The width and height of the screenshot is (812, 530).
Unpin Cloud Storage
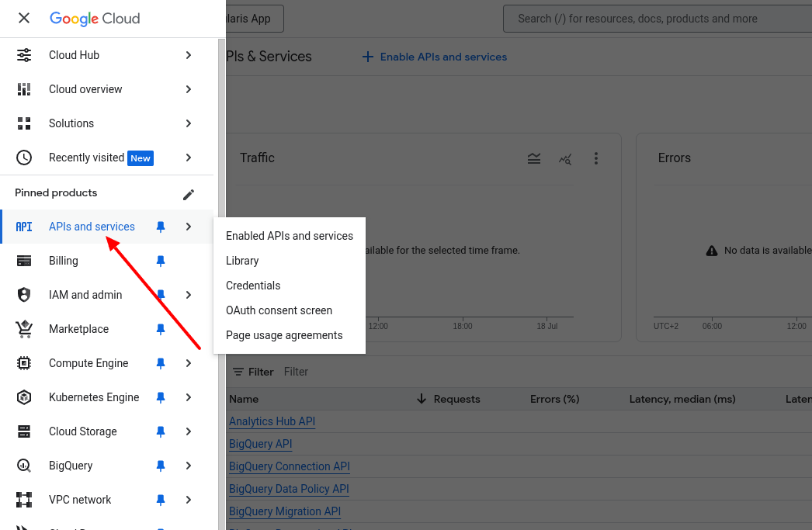point(161,431)
